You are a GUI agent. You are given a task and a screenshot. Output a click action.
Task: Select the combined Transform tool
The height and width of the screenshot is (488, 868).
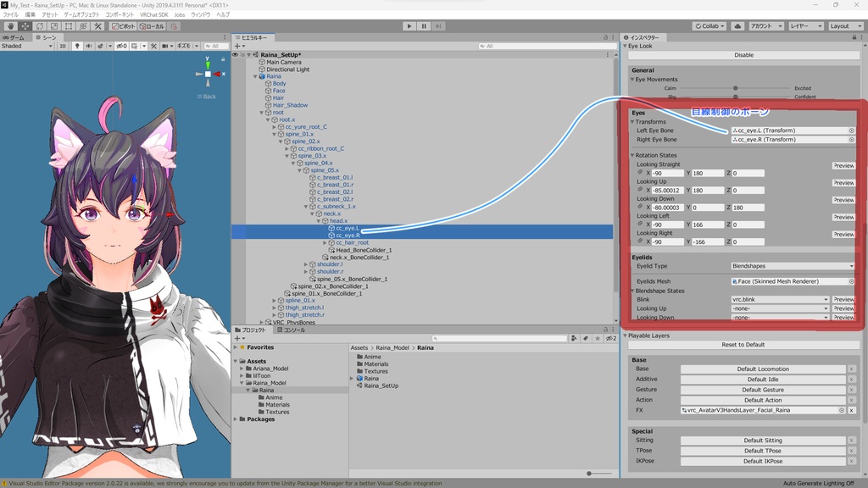[x=83, y=26]
